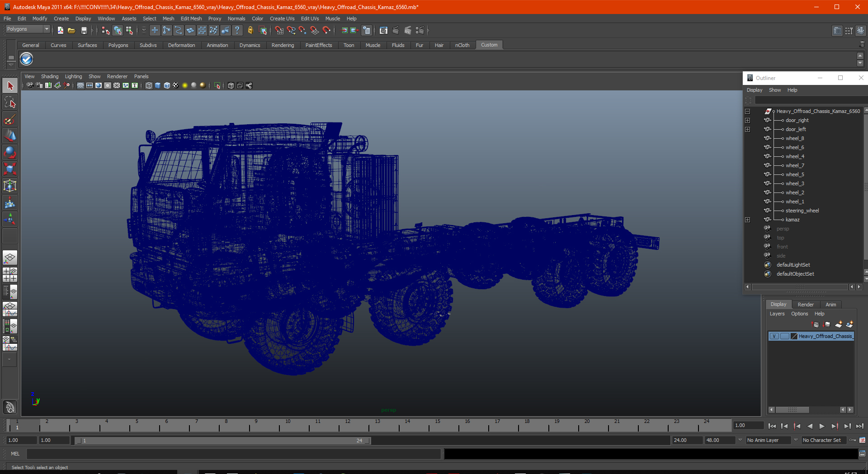The image size is (868, 474).
Task: Collapse the Heavy_Offroad_Chassis_Kamaz_6560 group
Action: click(x=748, y=111)
